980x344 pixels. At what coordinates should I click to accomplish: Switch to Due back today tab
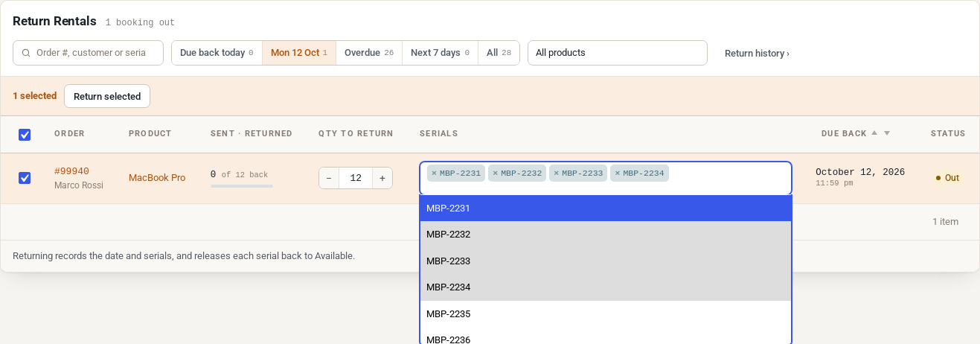tap(217, 53)
